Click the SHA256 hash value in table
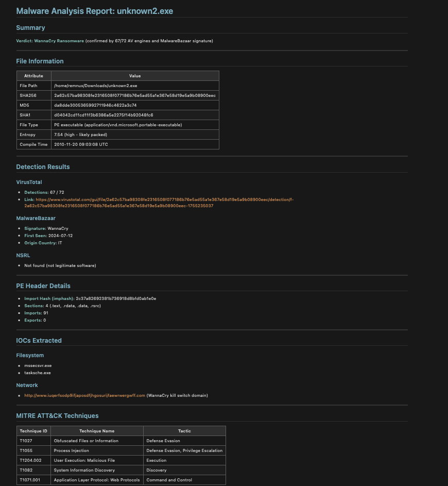 tap(134, 95)
